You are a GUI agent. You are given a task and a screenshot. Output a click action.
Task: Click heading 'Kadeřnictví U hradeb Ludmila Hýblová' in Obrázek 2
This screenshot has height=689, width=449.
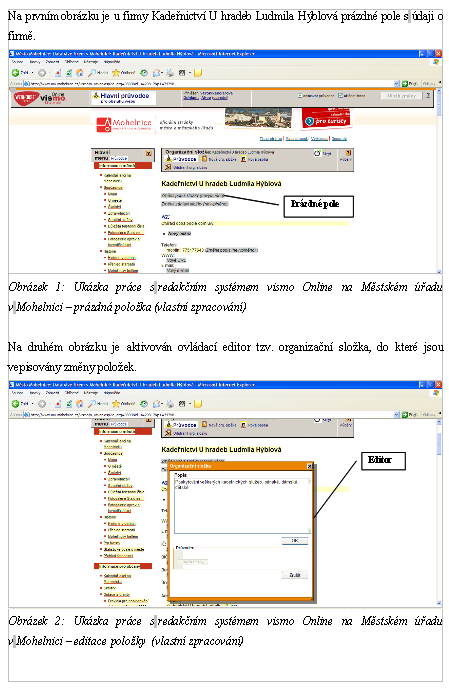point(221,450)
